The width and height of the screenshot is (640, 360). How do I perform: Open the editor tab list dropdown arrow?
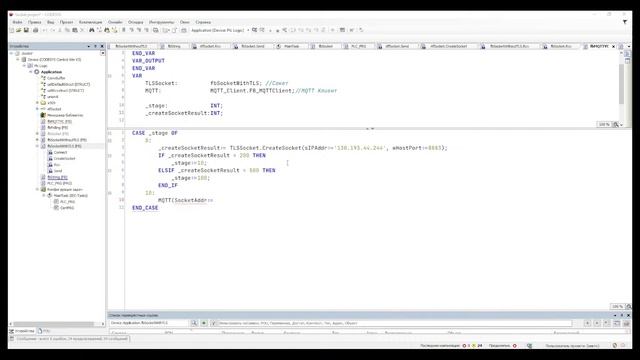[x=629, y=47]
